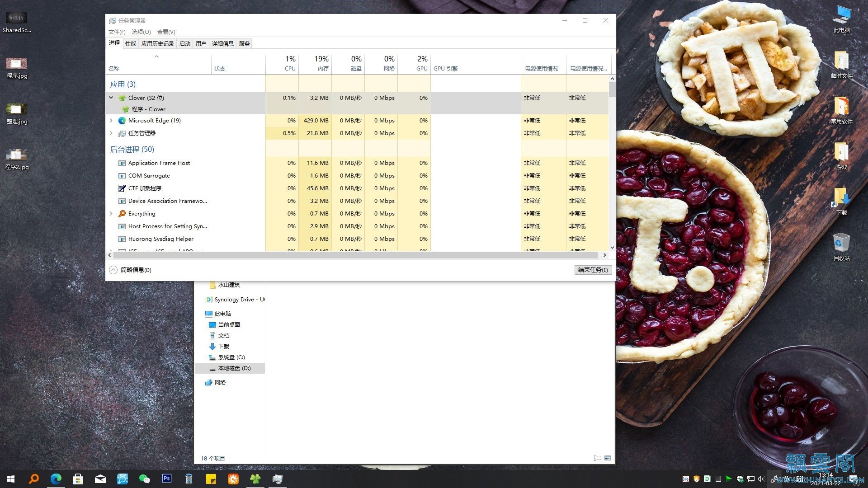Switch to the 应用历史记录 tab
Screen dimensions: 868x488
coord(158,44)
